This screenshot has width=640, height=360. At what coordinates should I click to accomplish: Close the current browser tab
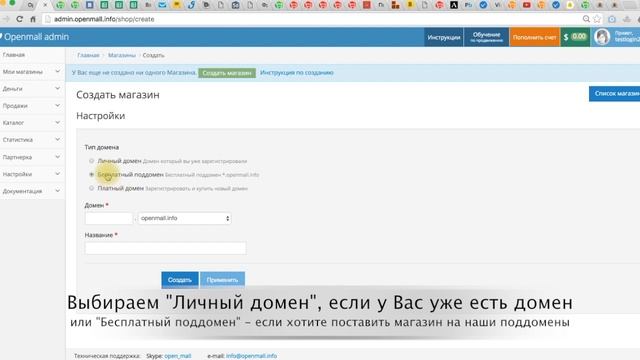tap(45, 5)
